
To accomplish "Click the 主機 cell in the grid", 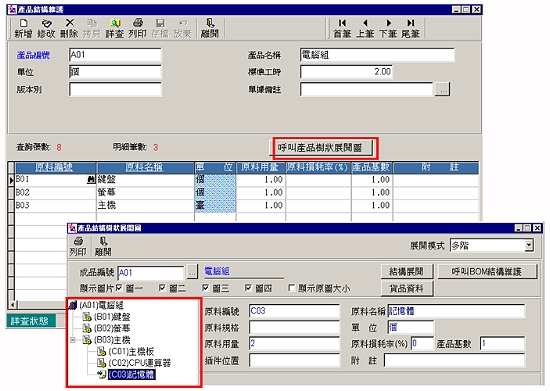I will point(145,205).
